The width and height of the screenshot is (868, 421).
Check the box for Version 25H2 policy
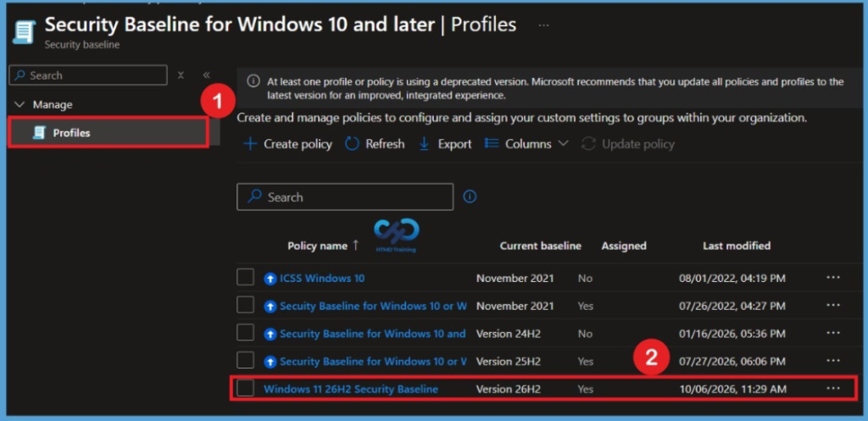(x=245, y=360)
